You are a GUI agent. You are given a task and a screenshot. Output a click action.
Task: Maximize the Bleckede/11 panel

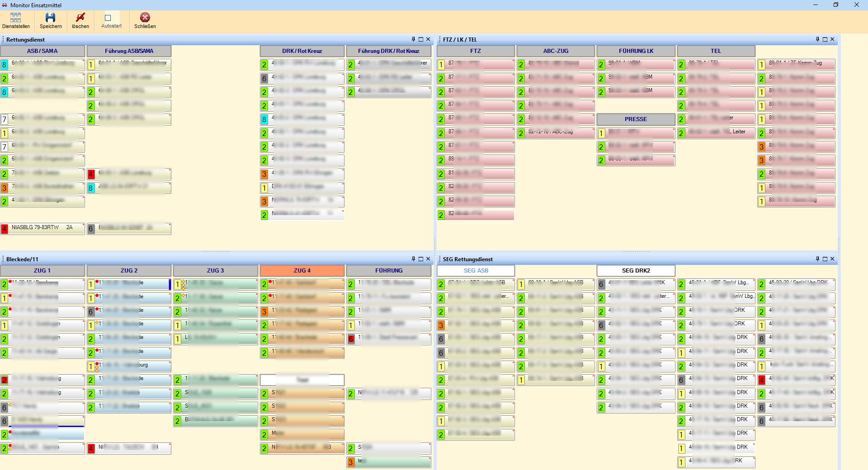pos(421,259)
